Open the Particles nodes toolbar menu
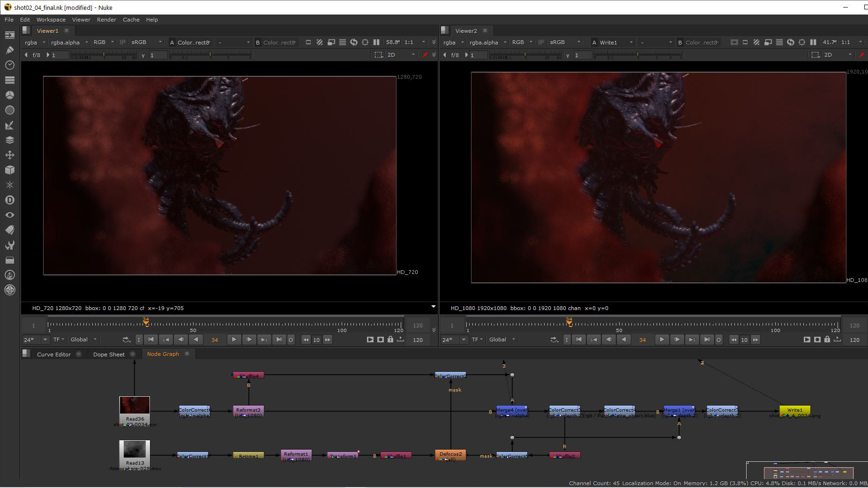 click(x=9, y=185)
